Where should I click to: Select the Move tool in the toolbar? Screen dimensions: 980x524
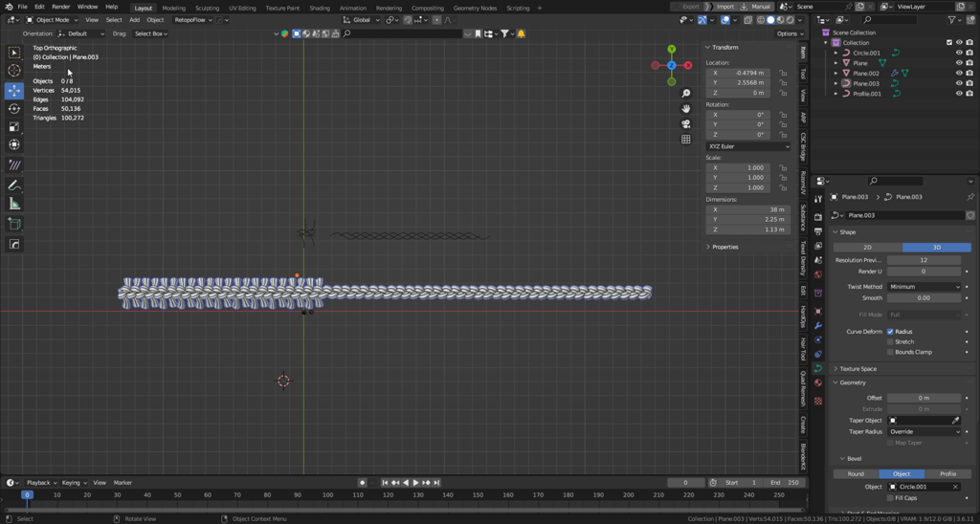pos(14,91)
